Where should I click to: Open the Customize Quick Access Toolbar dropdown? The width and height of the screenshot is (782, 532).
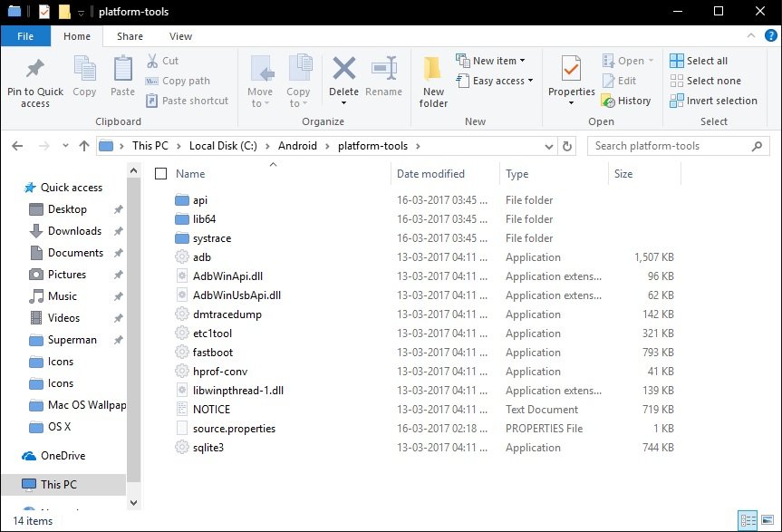[81, 13]
